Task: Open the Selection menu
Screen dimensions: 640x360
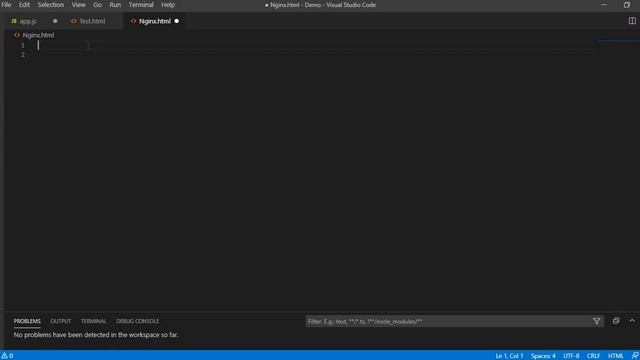Action: point(51,5)
